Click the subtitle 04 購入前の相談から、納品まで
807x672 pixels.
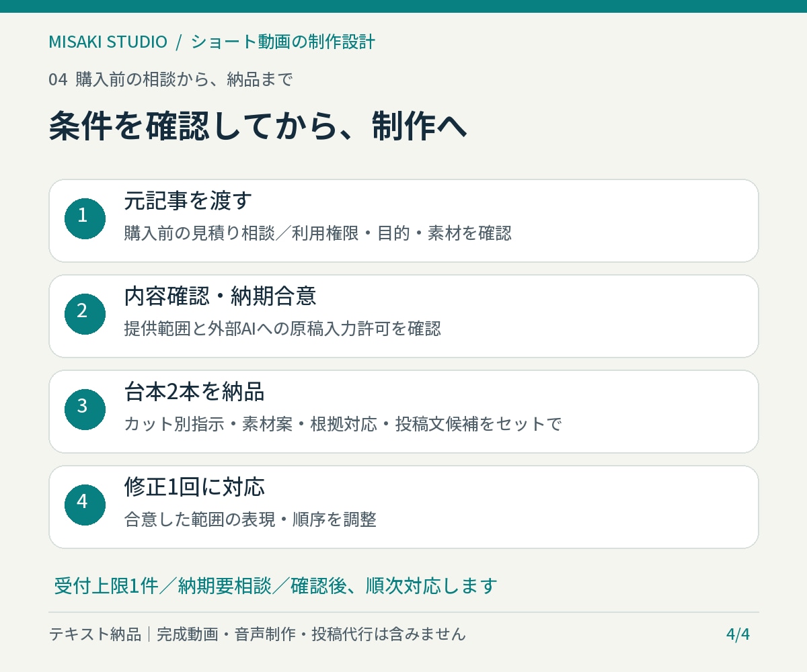(x=171, y=79)
